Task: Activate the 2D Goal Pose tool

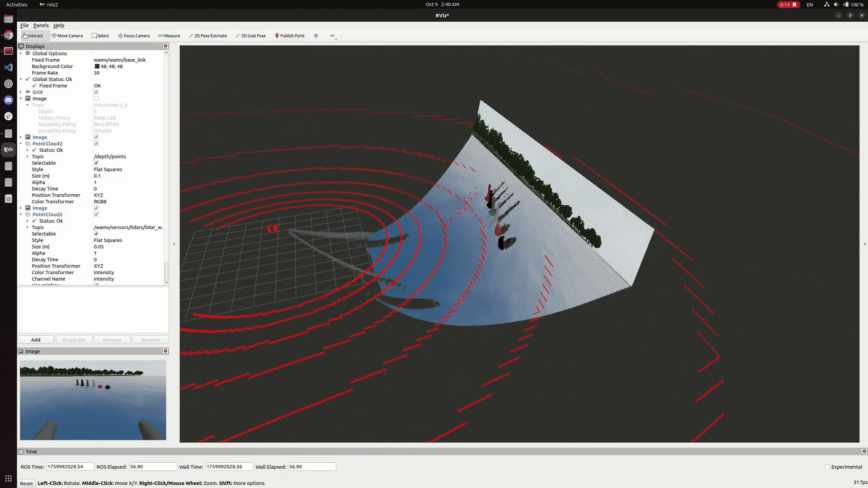Action: (250, 35)
